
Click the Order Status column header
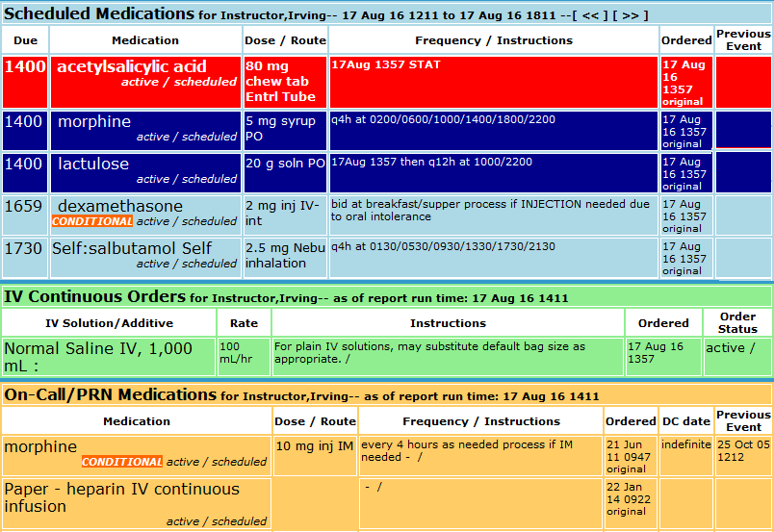737,322
